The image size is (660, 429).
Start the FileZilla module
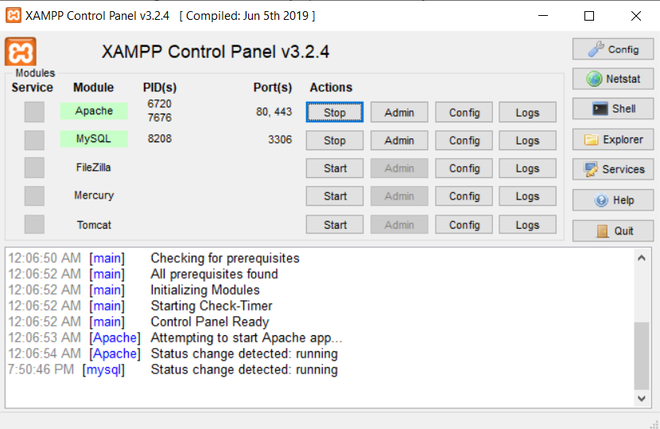point(335,168)
